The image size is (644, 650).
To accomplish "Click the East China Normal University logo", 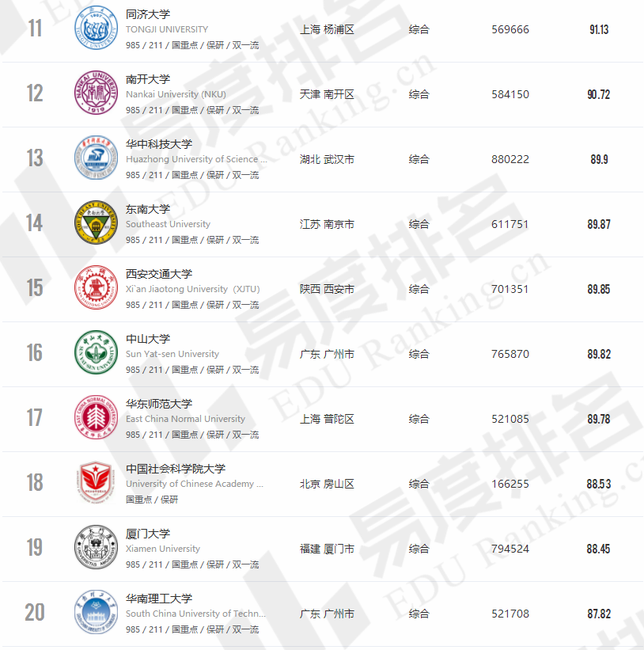I will [96, 419].
